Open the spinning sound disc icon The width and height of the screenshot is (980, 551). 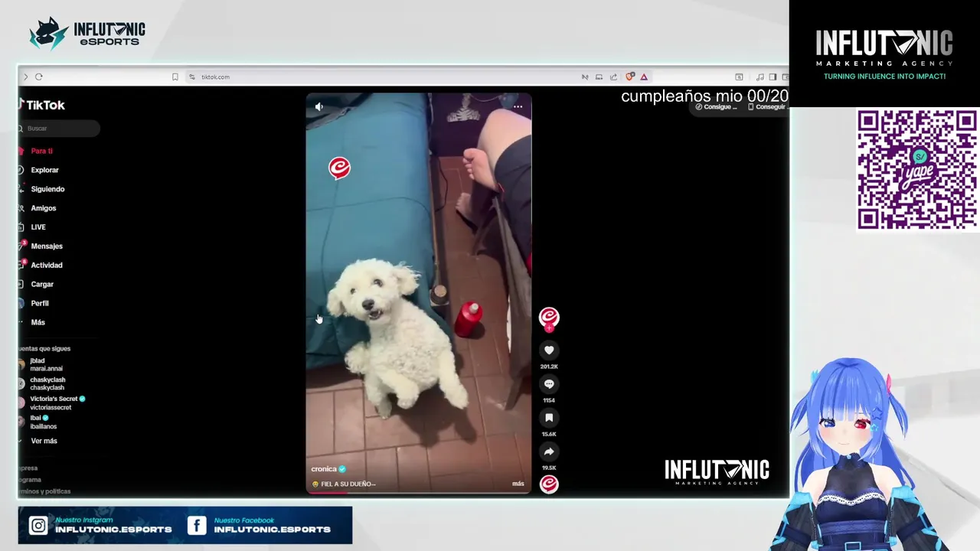pos(549,484)
